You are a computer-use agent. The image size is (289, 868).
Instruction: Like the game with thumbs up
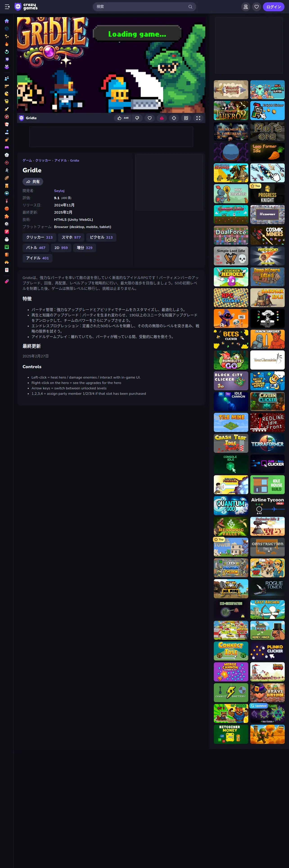[123, 118]
